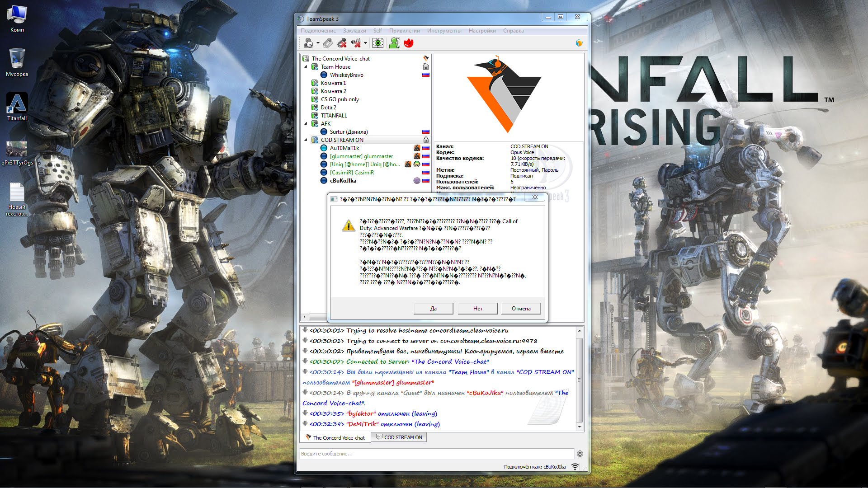Viewport: 868px width, 488px height.
Task: Click the CS GO pub only channel icon
Action: [315, 99]
